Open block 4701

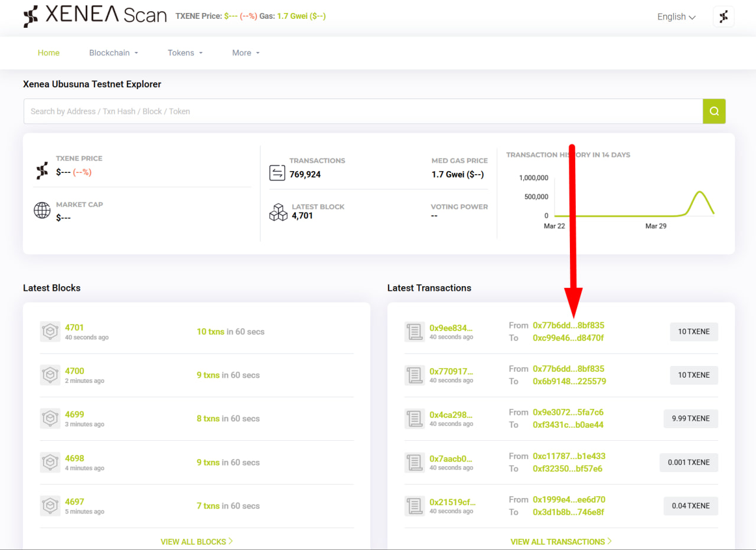[74, 328]
